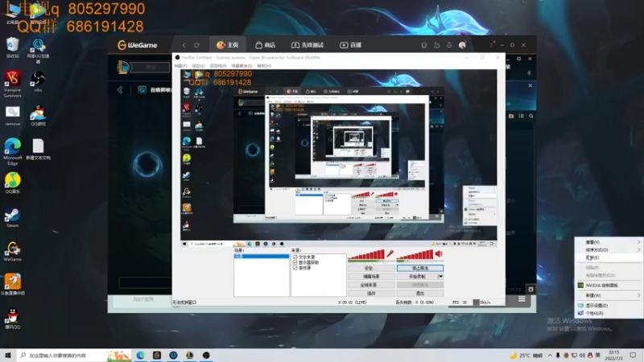Image resolution: width=644 pixels, height=362 pixels.
Task: Open the QQ音乐 desktop shortcut
Action: tap(12, 183)
